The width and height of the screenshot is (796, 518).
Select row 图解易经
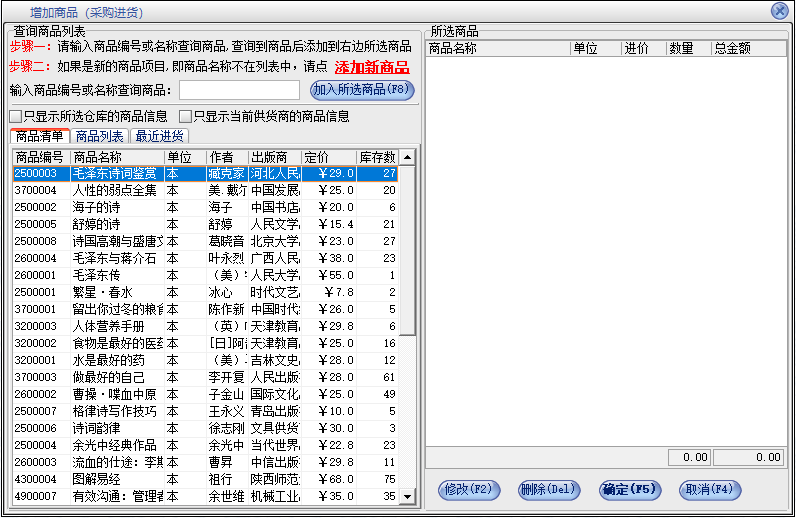tap(205, 479)
